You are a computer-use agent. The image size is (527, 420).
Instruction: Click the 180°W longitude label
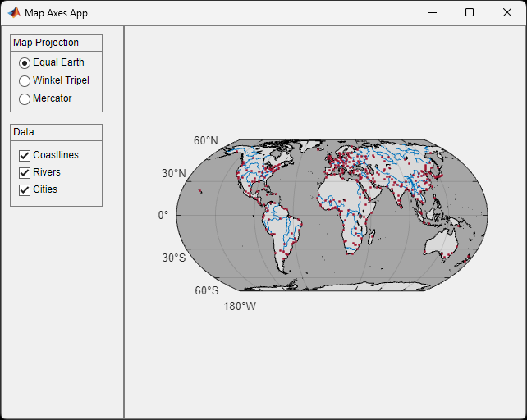tap(240, 306)
